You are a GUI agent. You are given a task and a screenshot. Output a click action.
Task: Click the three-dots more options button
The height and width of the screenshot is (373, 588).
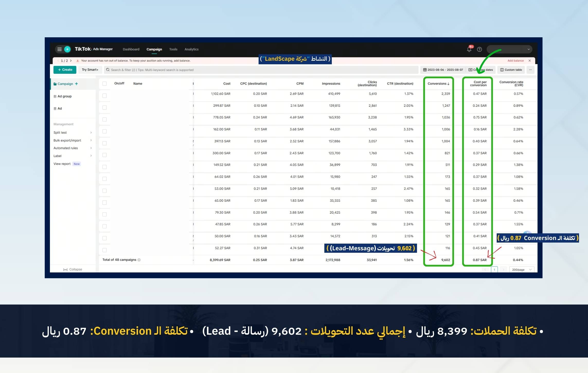[x=530, y=70]
